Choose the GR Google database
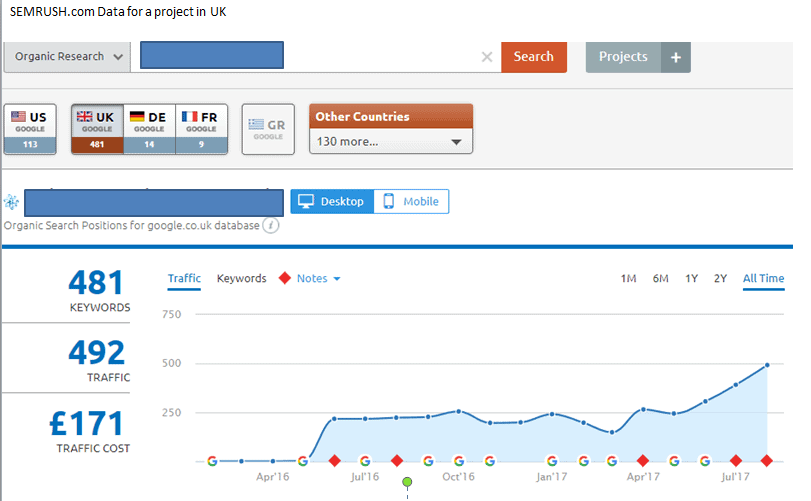The height and width of the screenshot is (501, 811). [x=268, y=129]
